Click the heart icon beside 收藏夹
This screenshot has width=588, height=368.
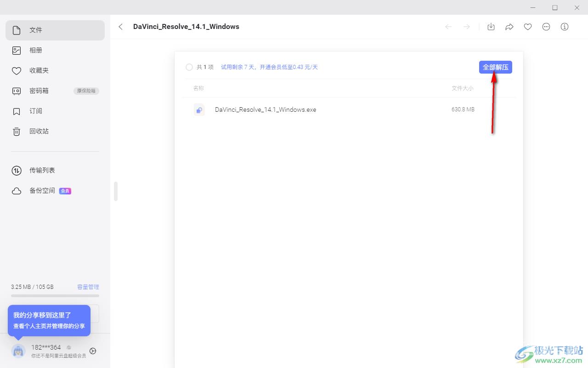tap(17, 71)
